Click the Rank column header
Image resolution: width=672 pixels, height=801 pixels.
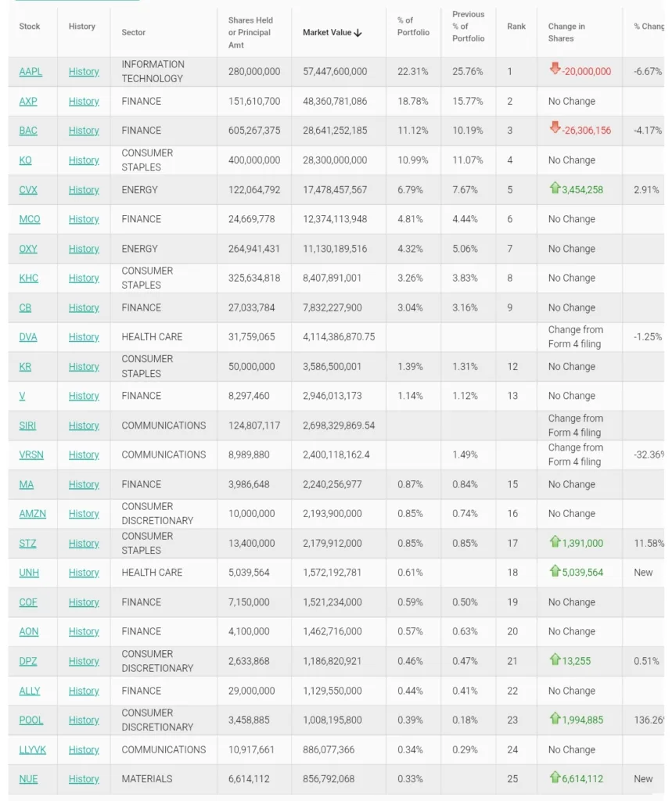coord(516,27)
